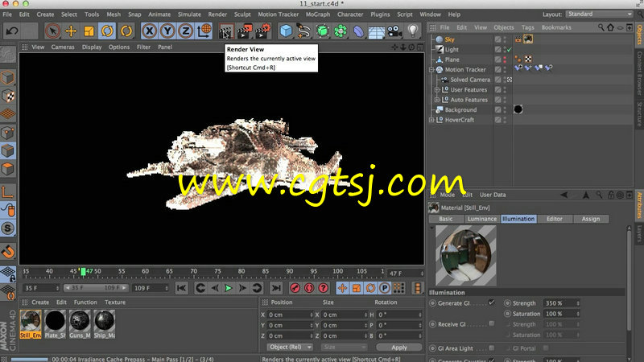The image size is (644, 362).
Task: Switch to material Assign tab
Action: [591, 219]
